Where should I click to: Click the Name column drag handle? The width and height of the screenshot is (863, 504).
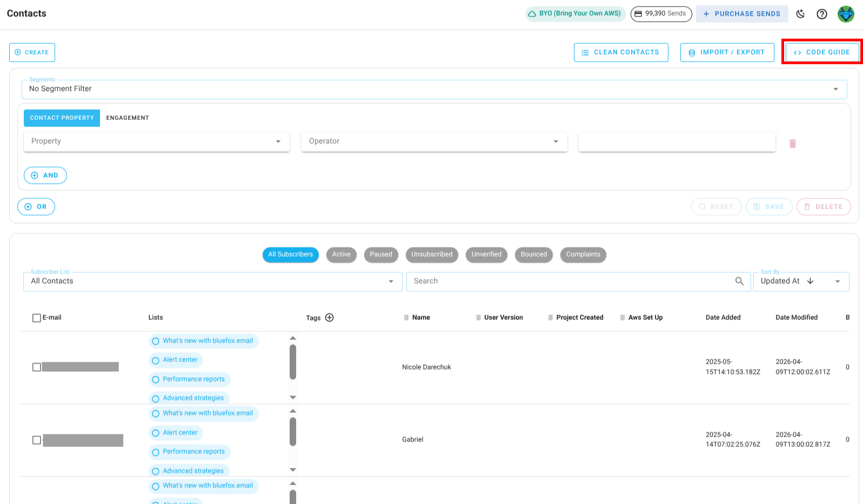(x=406, y=318)
